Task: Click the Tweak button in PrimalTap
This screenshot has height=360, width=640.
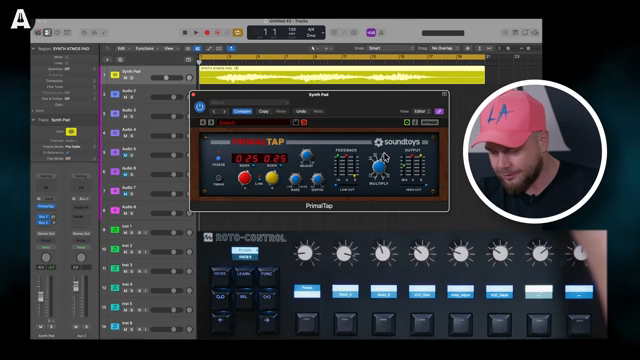Action: 218,178
